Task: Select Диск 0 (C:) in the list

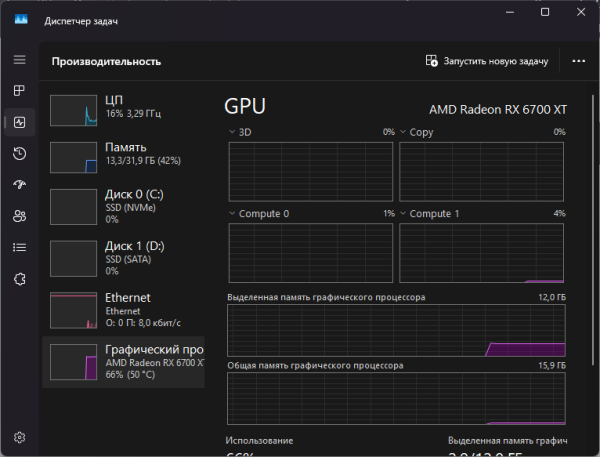Action: (x=124, y=205)
